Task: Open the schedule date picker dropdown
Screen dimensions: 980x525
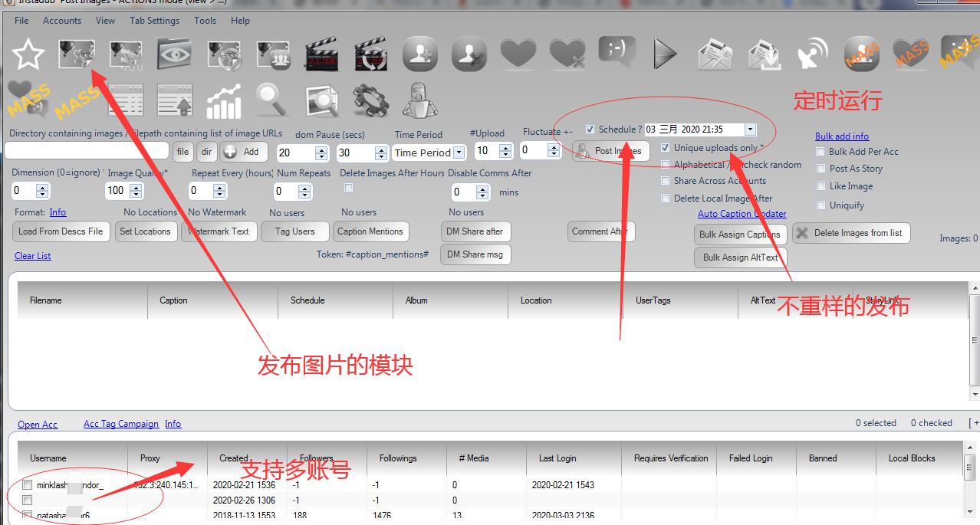Action: [x=750, y=129]
